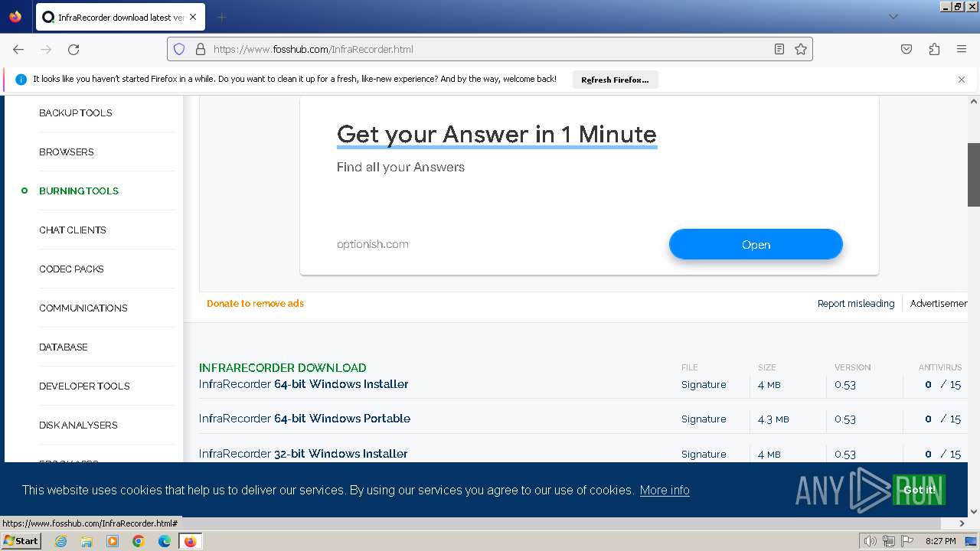
Task: Open the Firefox hamburger menu
Action: pyautogui.click(x=962, y=49)
